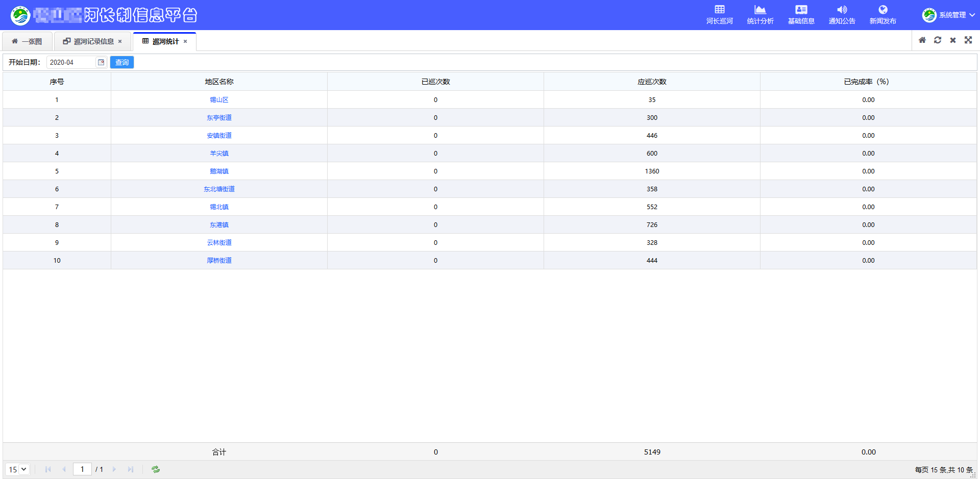Click the page number input box

(x=82, y=469)
